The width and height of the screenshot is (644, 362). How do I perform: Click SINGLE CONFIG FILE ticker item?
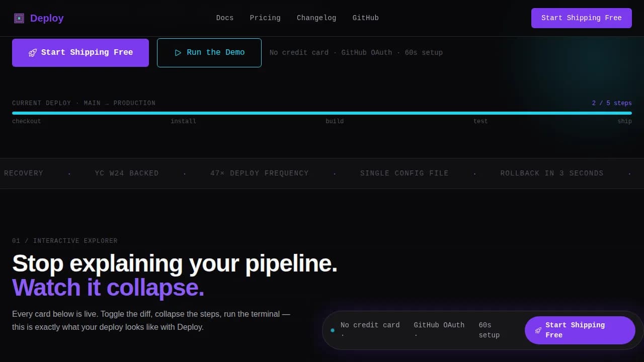[x=405, y=173]
